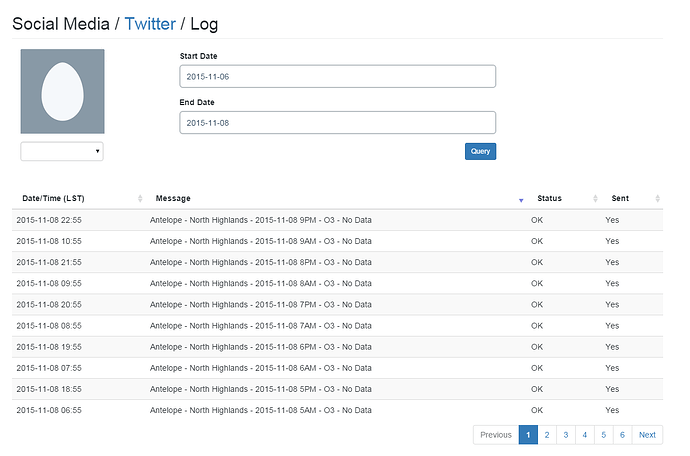This screenshot has height=456, width=690.
Task: Click the End Date input field
Action: 338,123
